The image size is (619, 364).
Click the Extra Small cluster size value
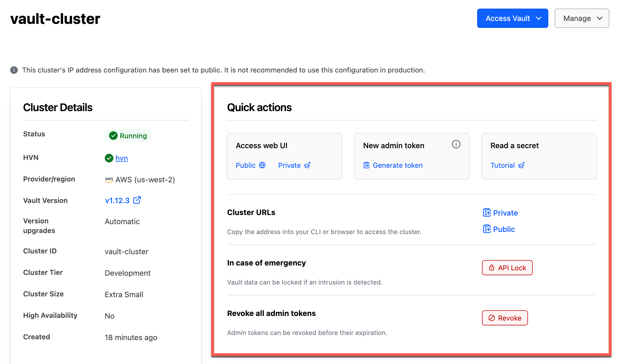tap(124, 294)
